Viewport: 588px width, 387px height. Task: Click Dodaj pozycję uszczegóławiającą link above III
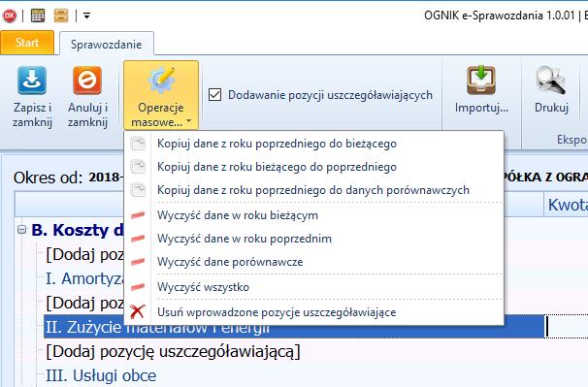click(173, 352)
